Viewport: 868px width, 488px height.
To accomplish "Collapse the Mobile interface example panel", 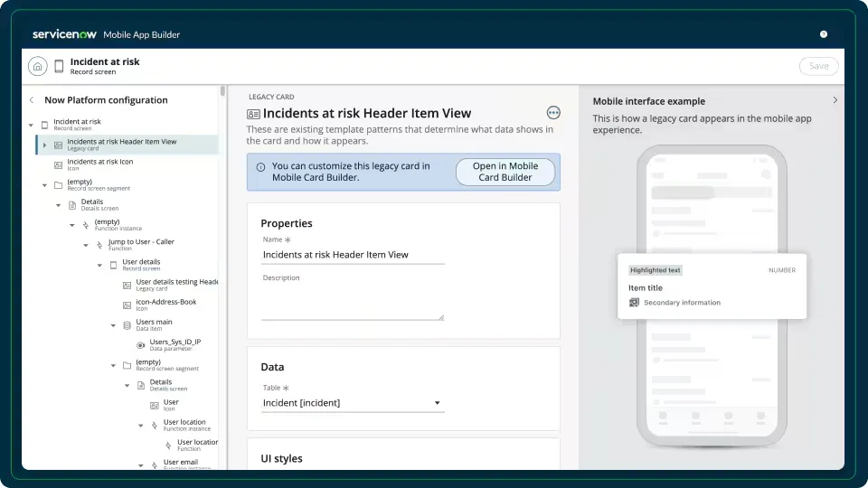I will coord(835,100).
